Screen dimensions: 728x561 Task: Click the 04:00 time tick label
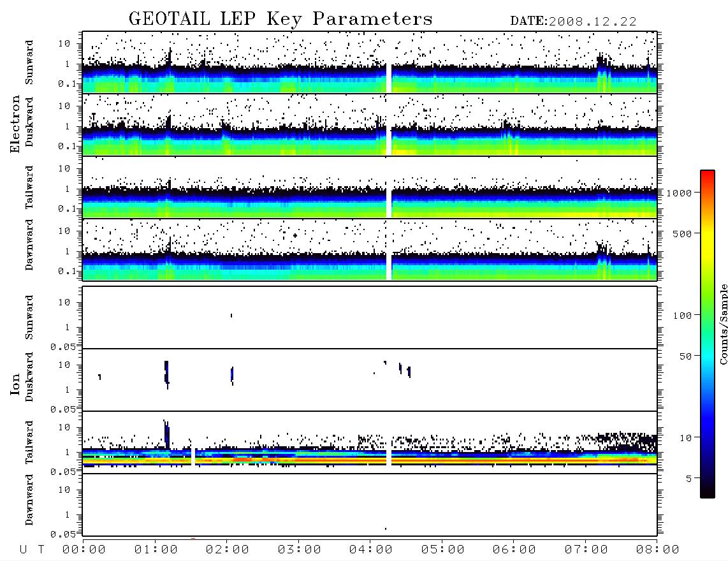371,550
